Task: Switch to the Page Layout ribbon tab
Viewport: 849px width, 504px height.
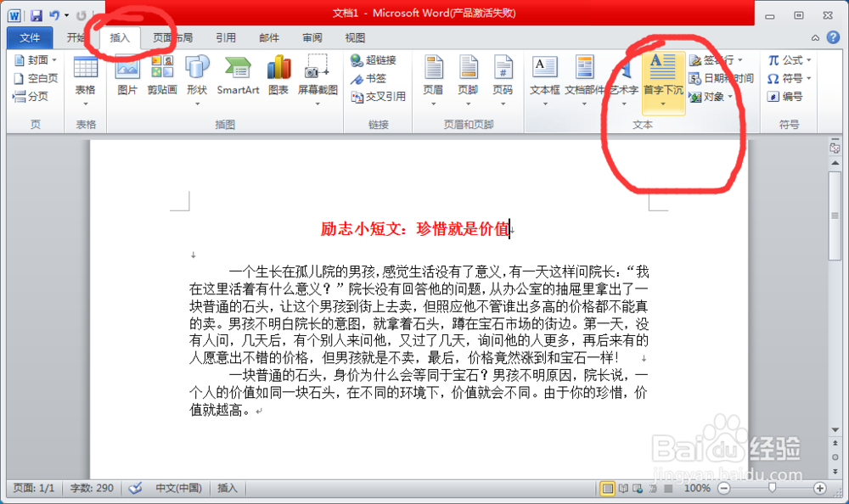Action: (x=172, y=37)
